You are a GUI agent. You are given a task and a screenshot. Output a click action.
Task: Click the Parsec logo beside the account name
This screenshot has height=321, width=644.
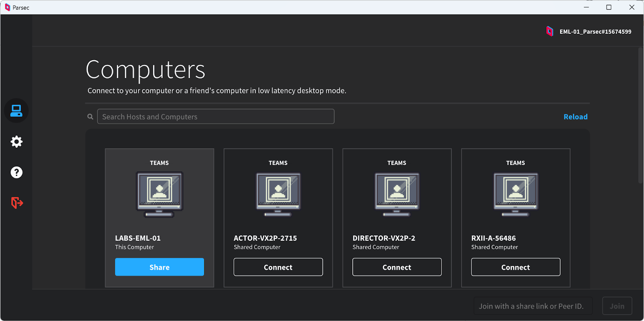(550, 31)
